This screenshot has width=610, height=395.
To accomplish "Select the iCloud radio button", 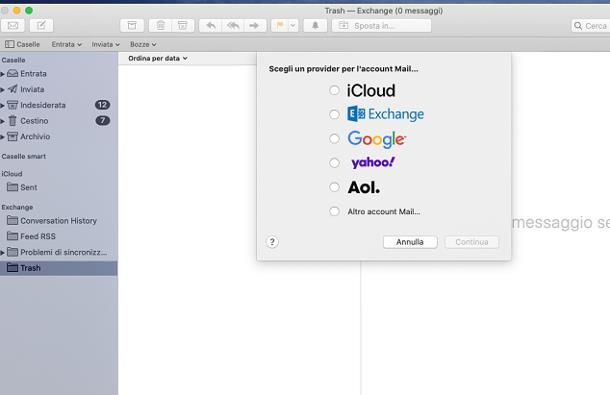I will (x=334, y=90).
